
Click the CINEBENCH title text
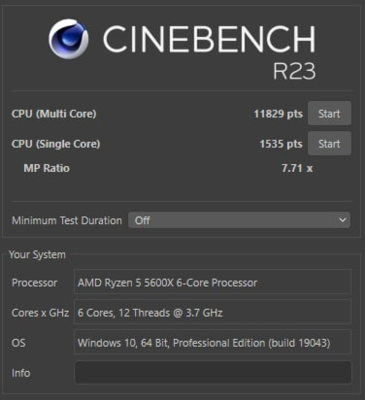point(209,39)
